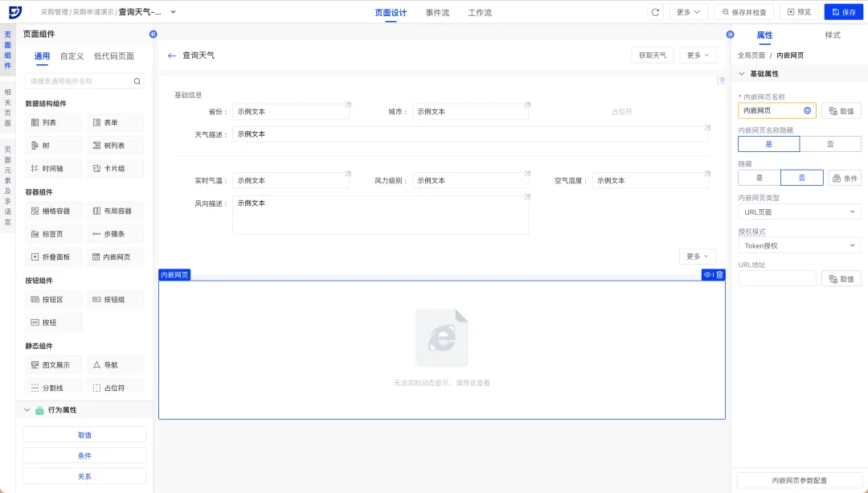This screenshot has width=868, height=493.
Task: Select the 栅格容器 component
Action: pyautogui.click(x=54, y=211)
